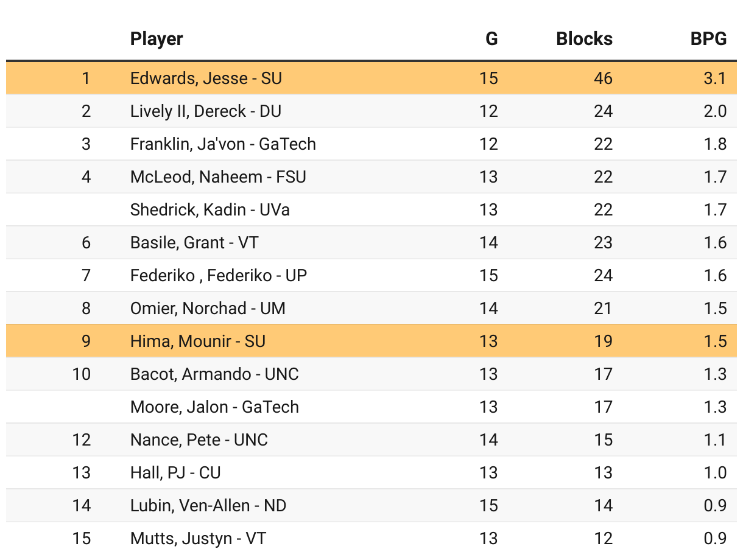
Task: Select Moore, Jalon - GaTech row
Action: (x=214, y=407)
